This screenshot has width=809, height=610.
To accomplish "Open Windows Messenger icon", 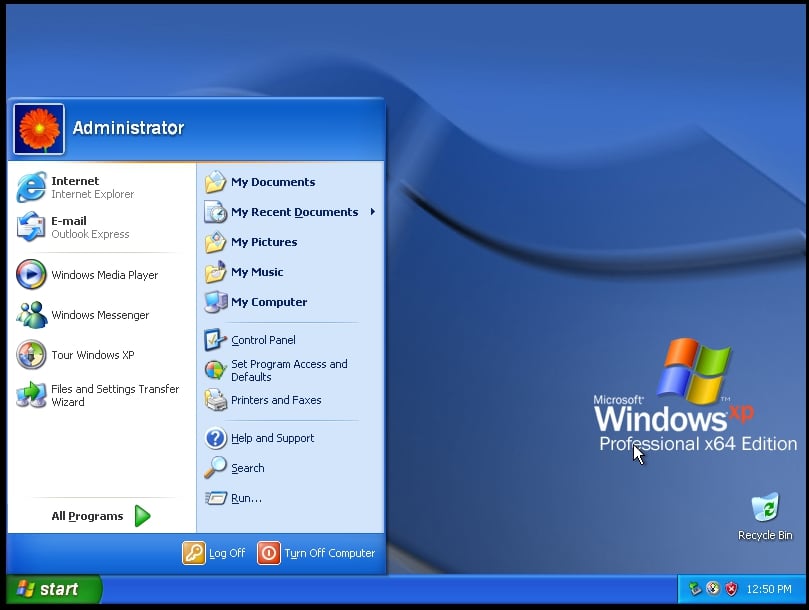I will click(x=31, y=315).
